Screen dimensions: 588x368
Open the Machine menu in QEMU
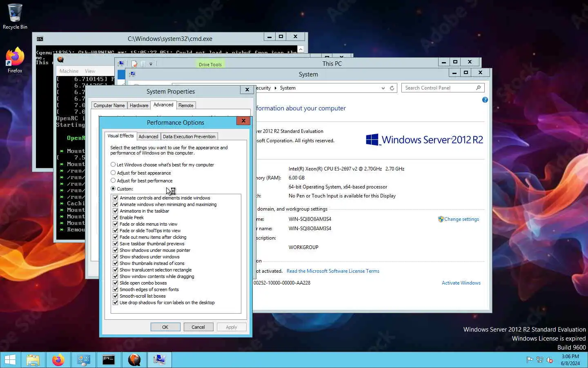pyautogui.click(x=69, y=71)
